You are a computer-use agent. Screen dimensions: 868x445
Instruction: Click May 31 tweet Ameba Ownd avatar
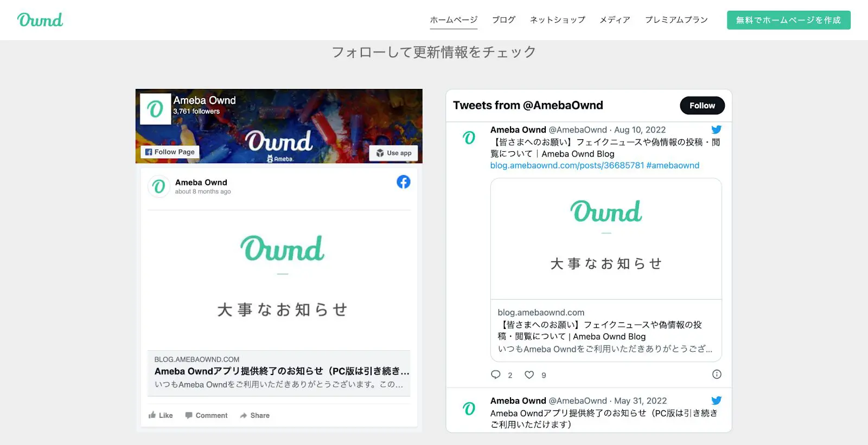469,409
